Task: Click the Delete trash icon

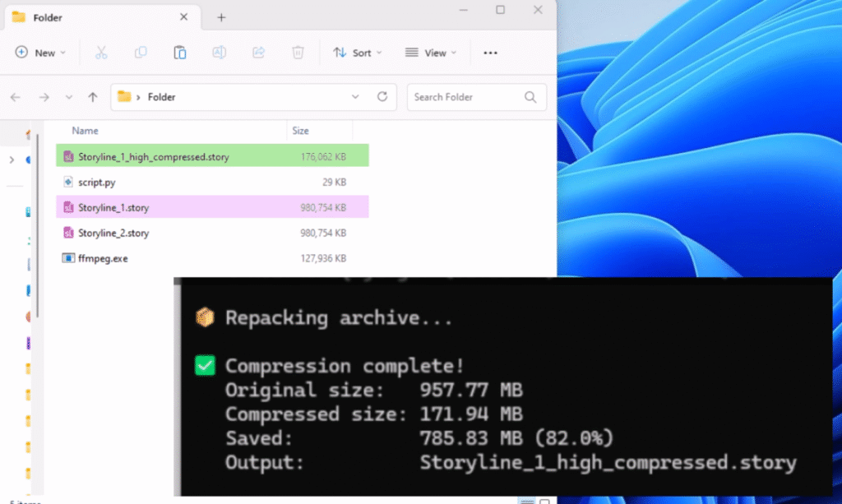Action: coord(298,53)
